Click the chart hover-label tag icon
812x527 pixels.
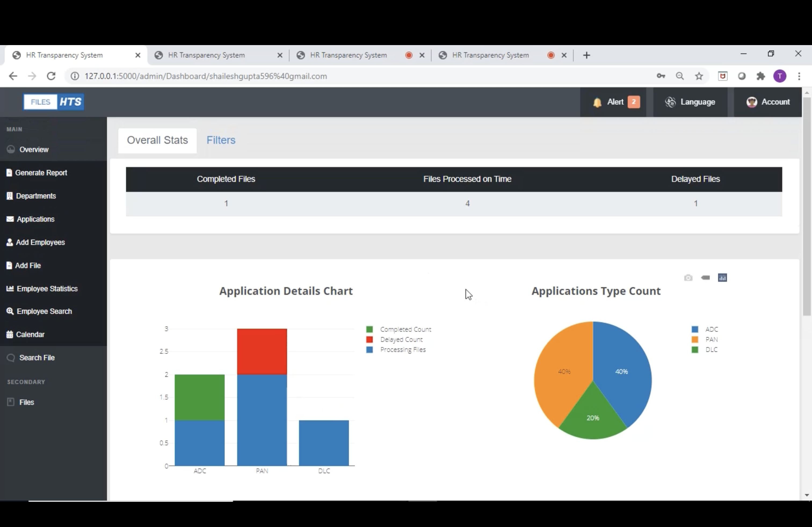point(705,278)
